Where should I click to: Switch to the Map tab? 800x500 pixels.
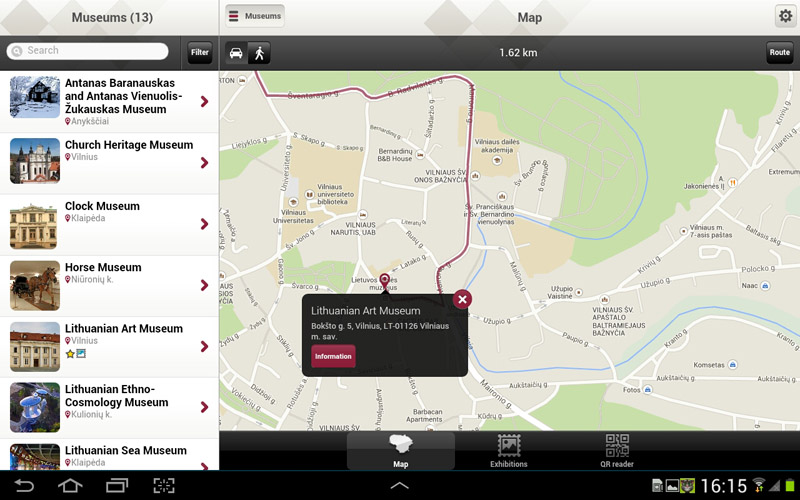401,451
